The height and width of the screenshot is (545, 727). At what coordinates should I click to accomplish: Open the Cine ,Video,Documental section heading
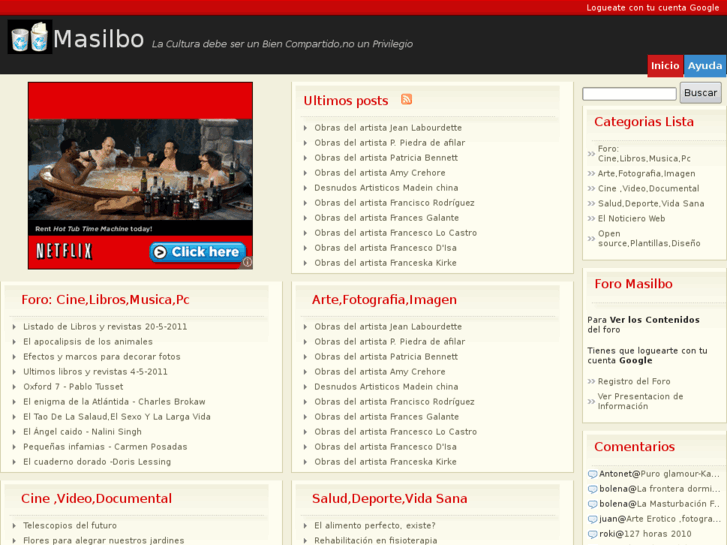click(x=96, y=499)
